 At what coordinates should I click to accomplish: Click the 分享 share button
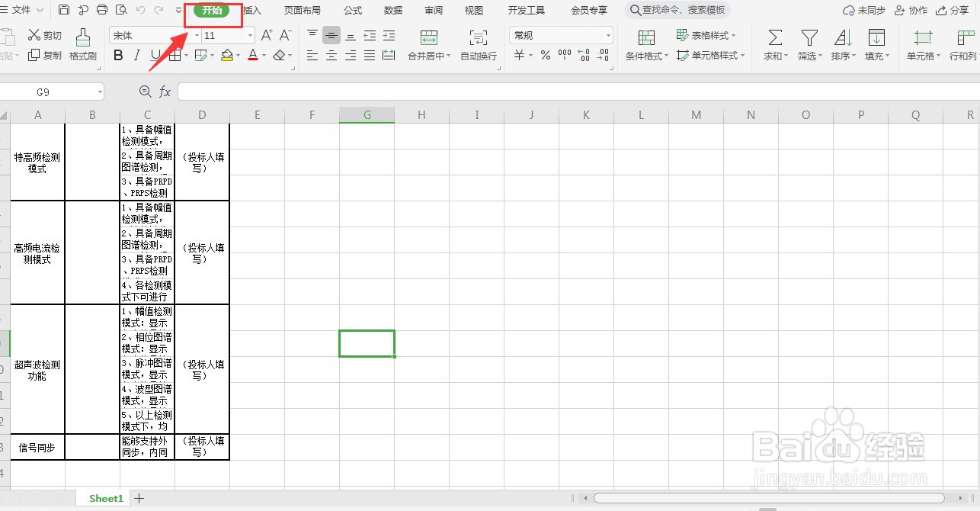[953, 11]
